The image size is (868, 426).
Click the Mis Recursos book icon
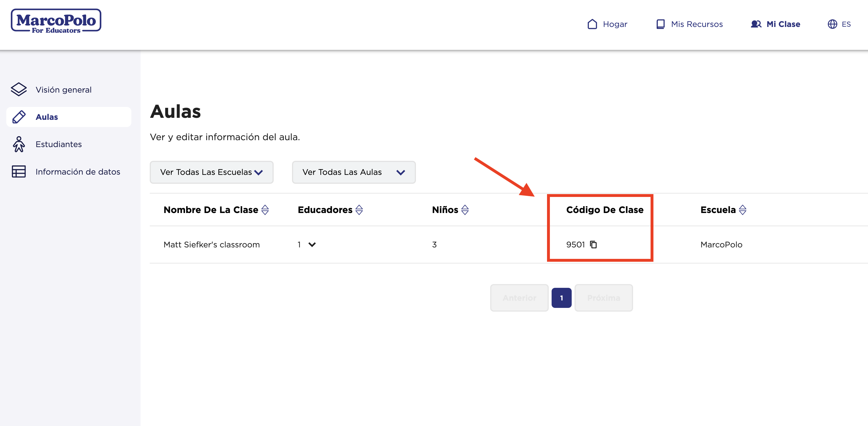660,24
